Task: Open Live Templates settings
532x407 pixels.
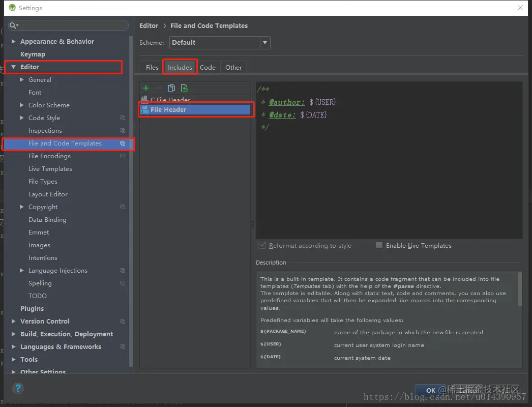Action: click(50, 169)
